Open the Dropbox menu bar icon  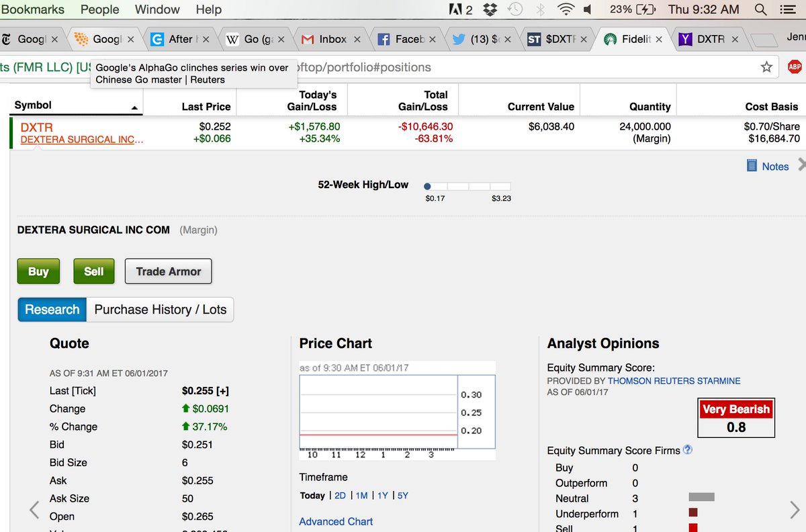490,9
